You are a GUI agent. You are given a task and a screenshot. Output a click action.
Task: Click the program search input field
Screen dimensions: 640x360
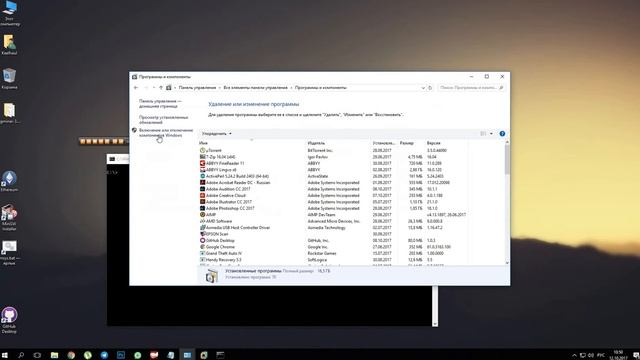tap(471, 88)
